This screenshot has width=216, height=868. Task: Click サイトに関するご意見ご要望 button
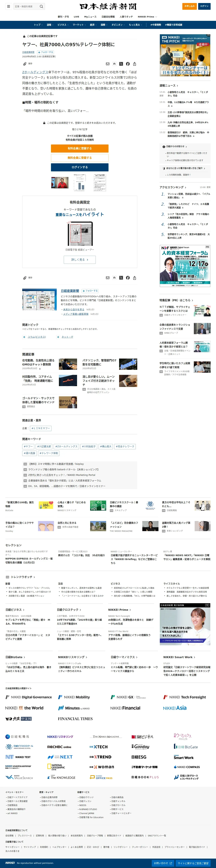[x=193, y=863]
